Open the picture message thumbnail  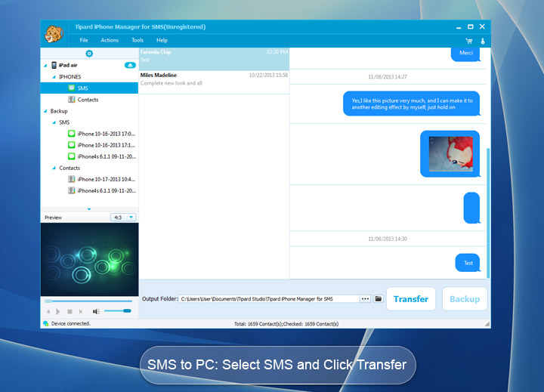[450, 154]
